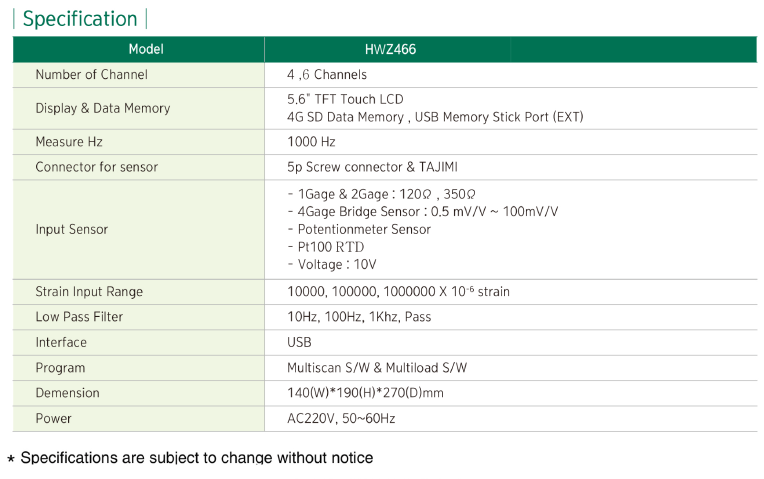Image resolution: width=764 pixels, height=479 pixels.
Task: Click the 140(W)*190(H)*270(D)mm dimension value
Action: [x=365, y=393]
